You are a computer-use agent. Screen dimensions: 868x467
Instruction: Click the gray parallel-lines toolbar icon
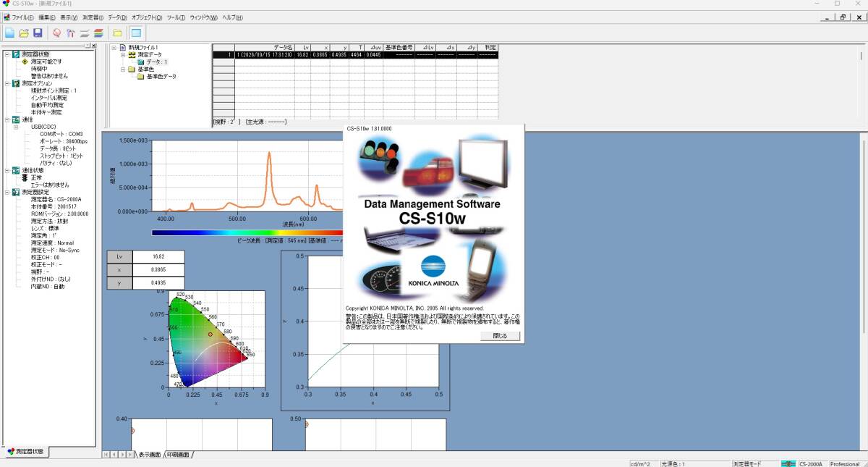coord(84,33)
